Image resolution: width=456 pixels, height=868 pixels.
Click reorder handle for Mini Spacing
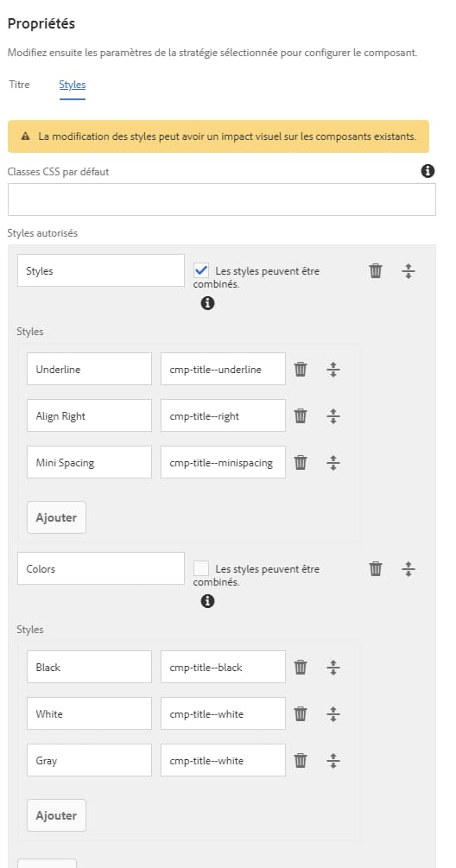coord(332,462)
